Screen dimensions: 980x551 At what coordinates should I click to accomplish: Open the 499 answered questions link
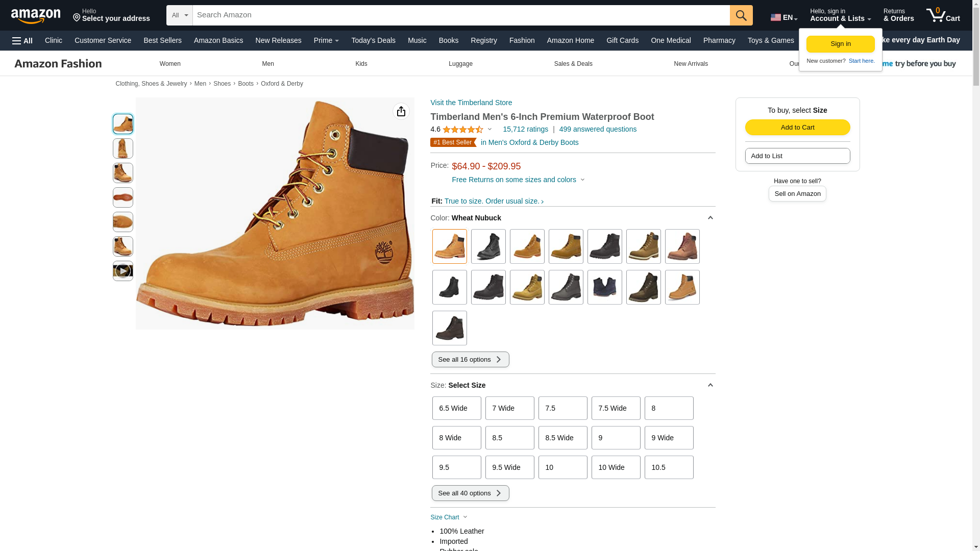pos(598,129)
